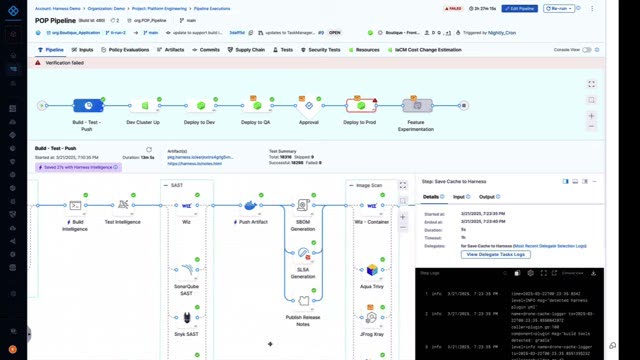Open the Commits tab

[x=206, y=50]
